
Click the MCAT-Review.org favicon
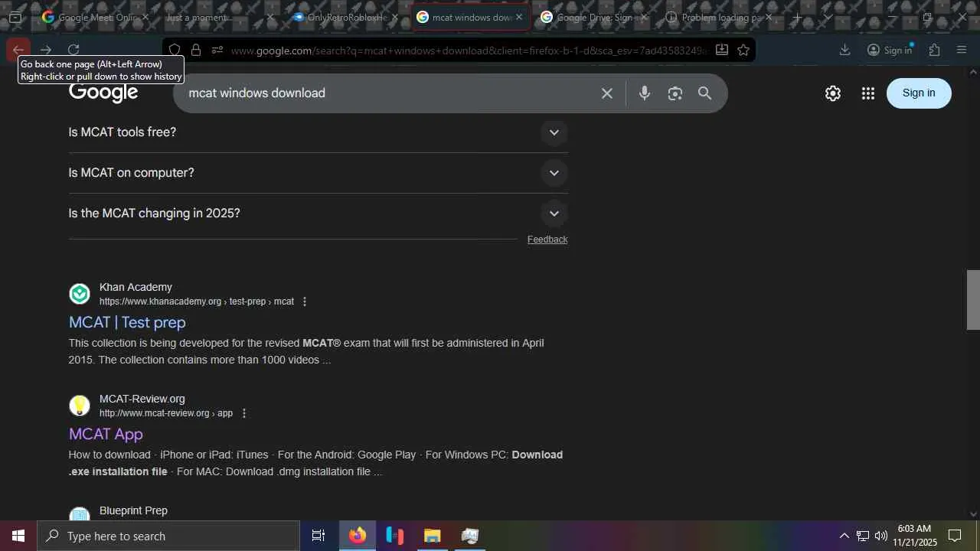tap(80, 406)
